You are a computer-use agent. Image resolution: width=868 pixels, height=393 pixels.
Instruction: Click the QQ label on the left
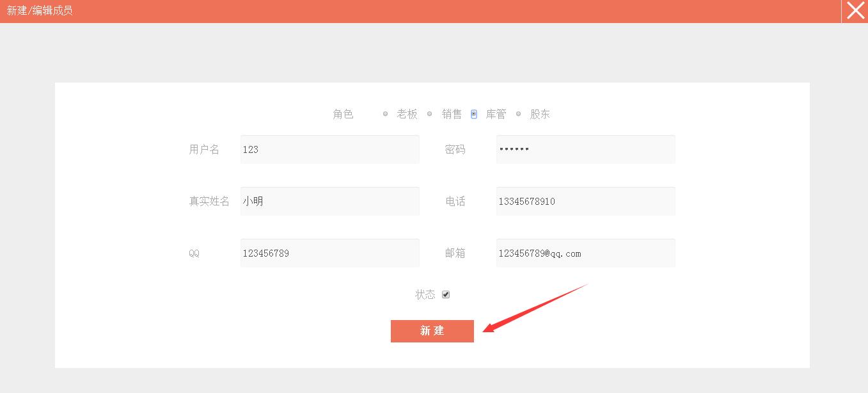point(194,253)
